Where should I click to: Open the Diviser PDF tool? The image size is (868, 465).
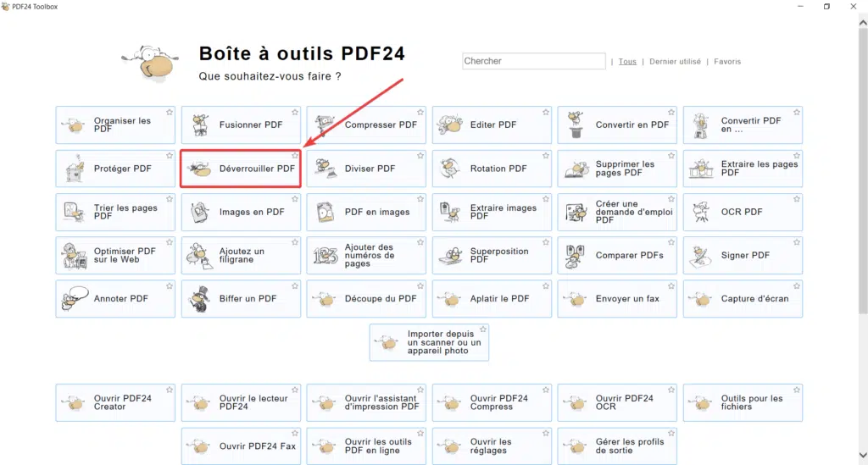[366, 169]
